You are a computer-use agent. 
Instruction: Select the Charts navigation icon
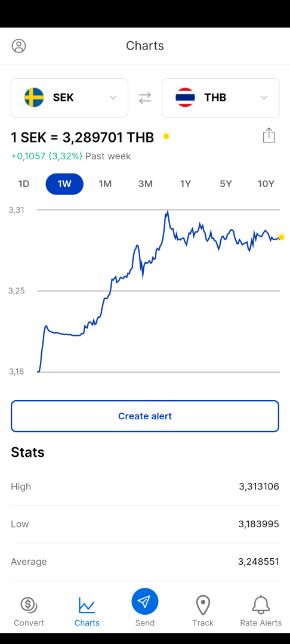click(87, 605)
